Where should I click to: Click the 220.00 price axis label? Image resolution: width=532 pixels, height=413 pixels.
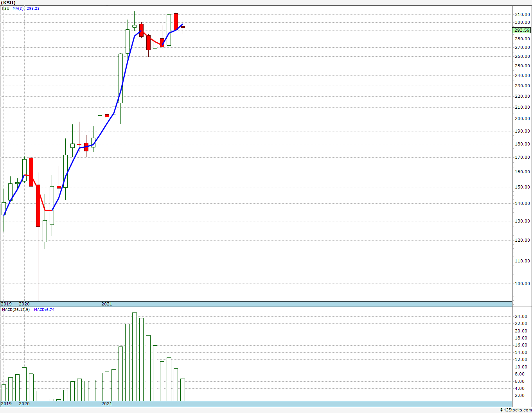click(522, 96)
